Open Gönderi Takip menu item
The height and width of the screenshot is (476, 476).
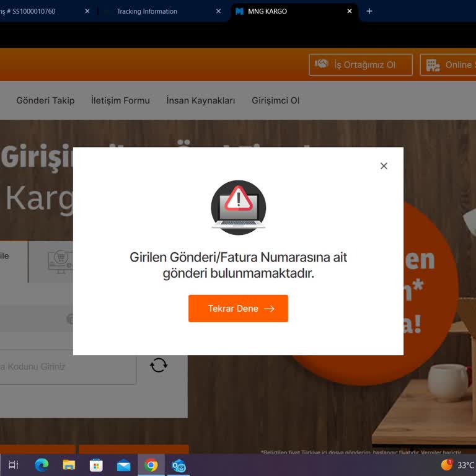point(45,100)
